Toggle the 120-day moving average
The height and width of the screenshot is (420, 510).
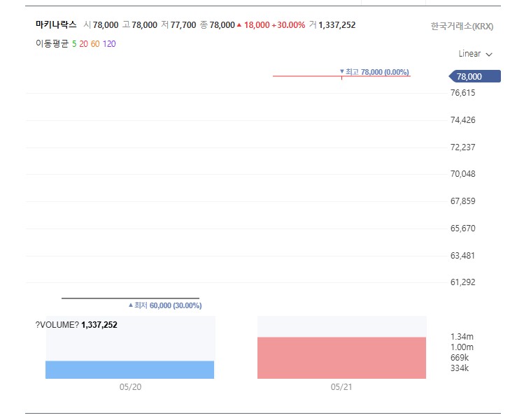pos(109,44)
